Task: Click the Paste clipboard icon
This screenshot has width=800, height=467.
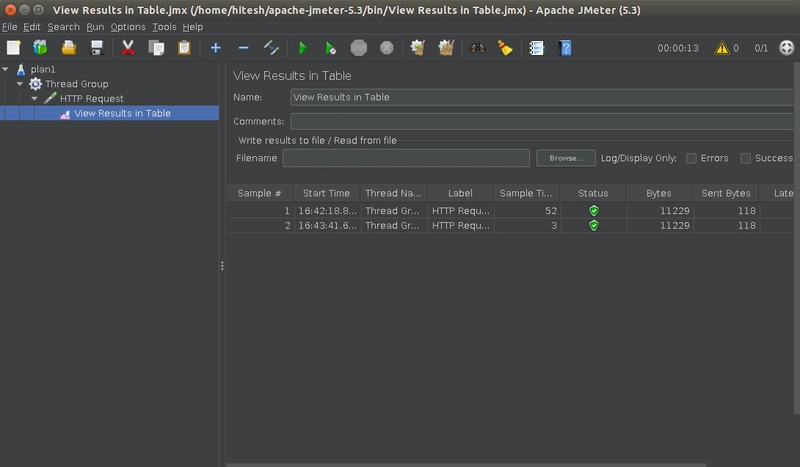Action: [x=184, y=48]
